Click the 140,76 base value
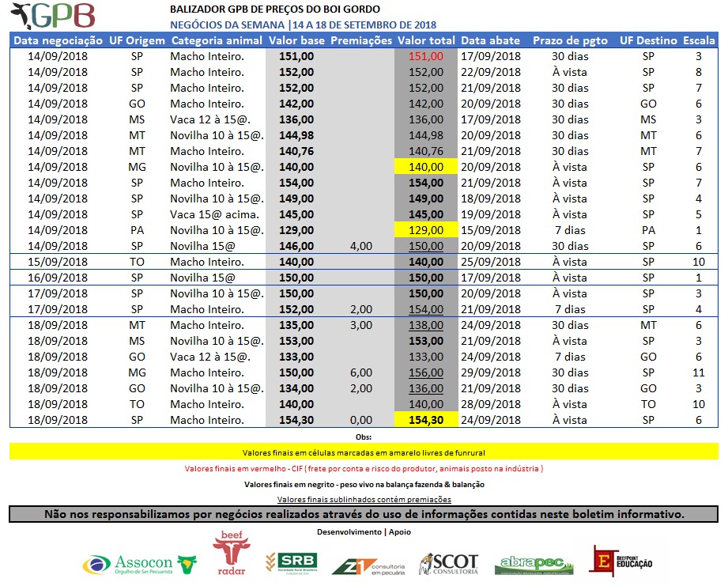The height and width of the screenshot is (586, 728). pos(296,151)
